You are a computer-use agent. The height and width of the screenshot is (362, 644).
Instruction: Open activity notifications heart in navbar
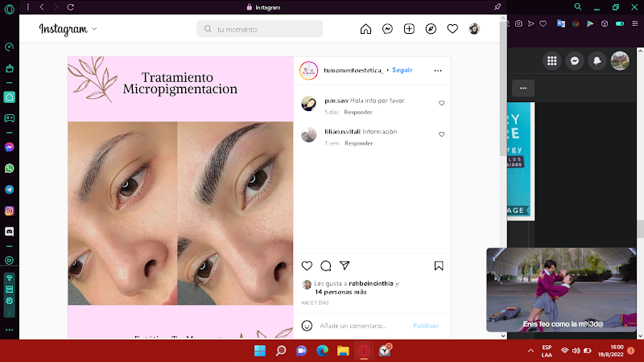point(452,29)
